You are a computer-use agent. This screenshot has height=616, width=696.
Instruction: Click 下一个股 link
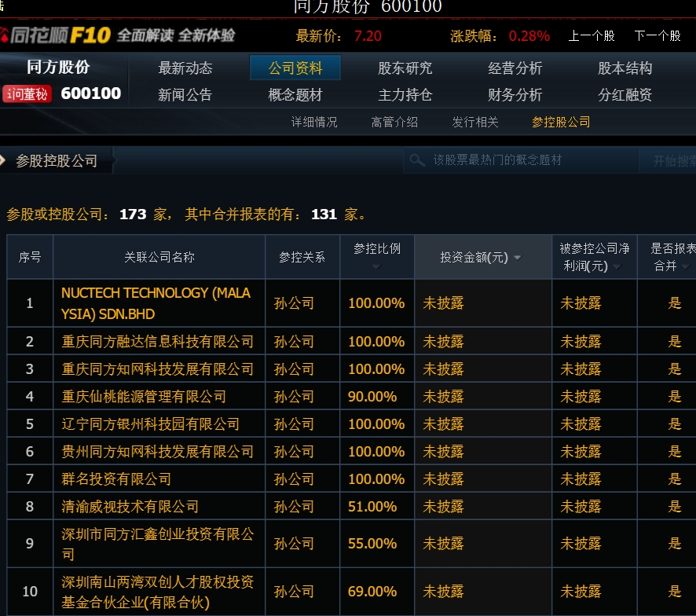coord(658,35)
